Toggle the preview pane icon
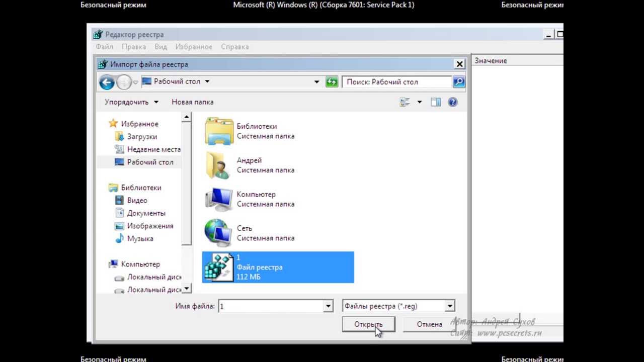644x362 pixels. click(436, 102)
